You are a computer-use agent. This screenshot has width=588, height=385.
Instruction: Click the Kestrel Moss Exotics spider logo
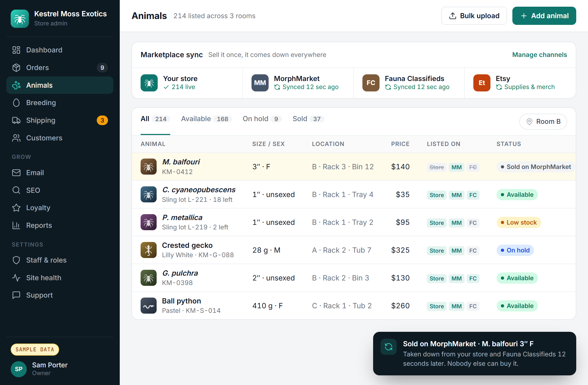[x=20, y=18]
